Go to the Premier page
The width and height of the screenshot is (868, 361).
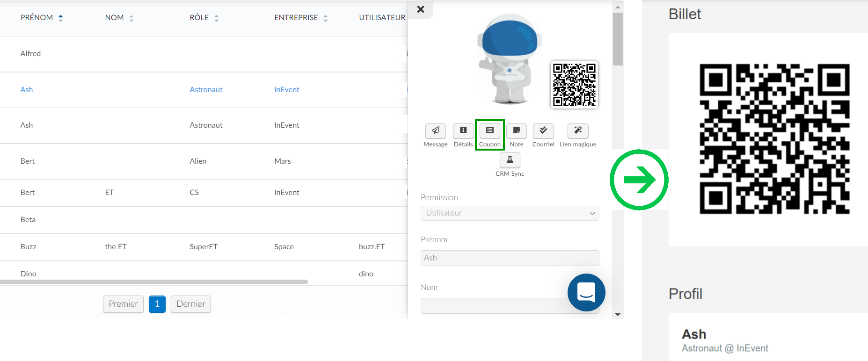click(x=123, y=304)
